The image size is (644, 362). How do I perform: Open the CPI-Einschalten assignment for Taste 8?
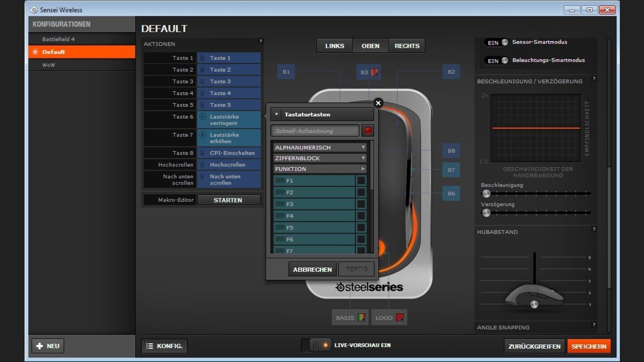click(x=229, y=153)
